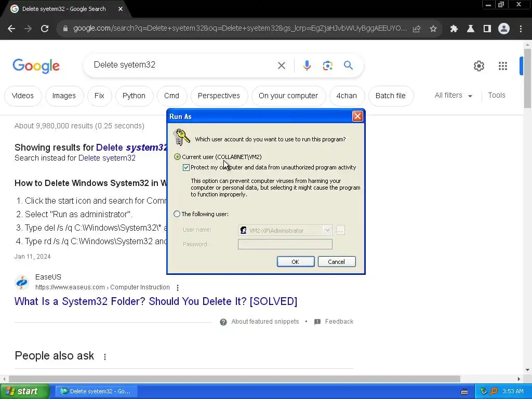
Task: Close the Run As dialog
Action: click(357, 116)
